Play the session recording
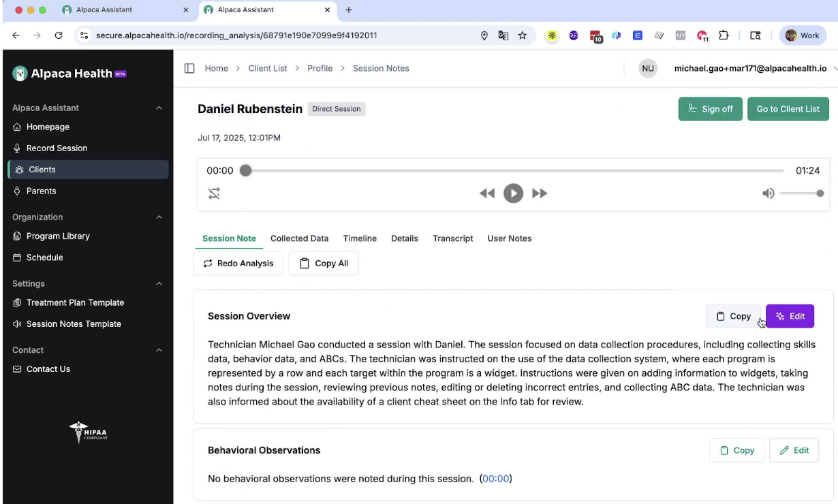Image resolution: width=838 pixels, height=504 pixels. 513,193
